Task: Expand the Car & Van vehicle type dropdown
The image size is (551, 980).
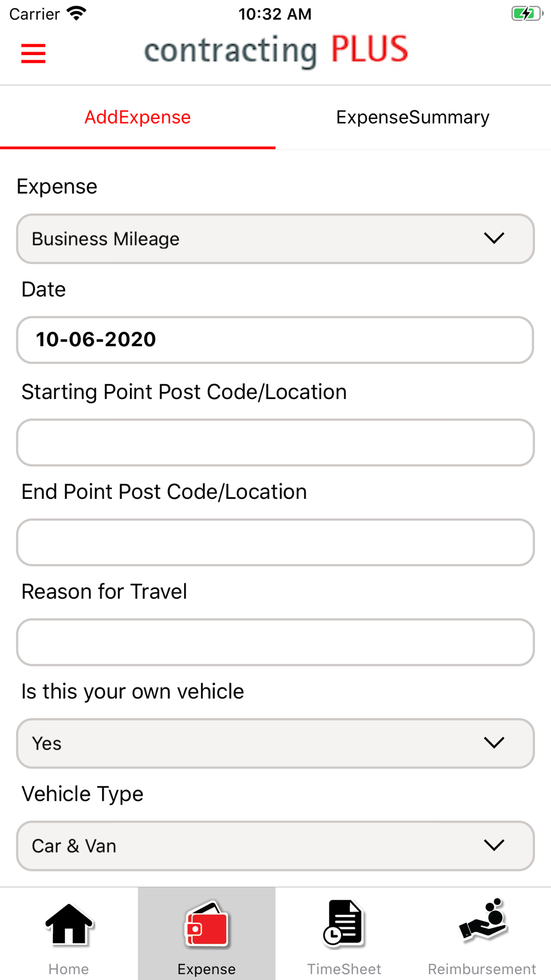Action: [x=275, y=846]
